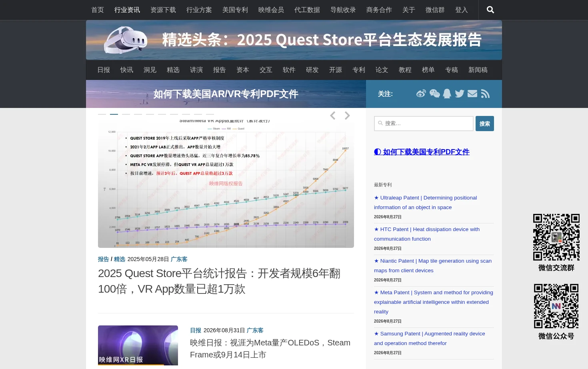Click the blue 搜索 button
Image resolution: width=588 pixels, height=369 pixels.
click(485, 124)
